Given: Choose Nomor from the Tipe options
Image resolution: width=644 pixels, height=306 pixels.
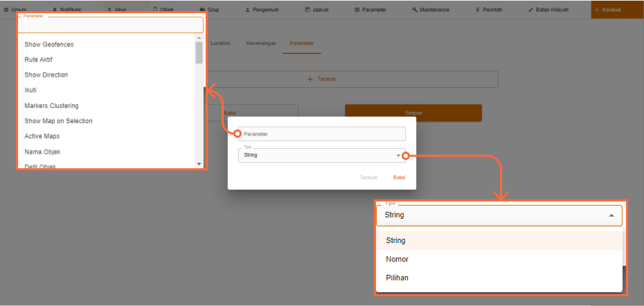Looking at the screenshot, I should tap(397, 259).
